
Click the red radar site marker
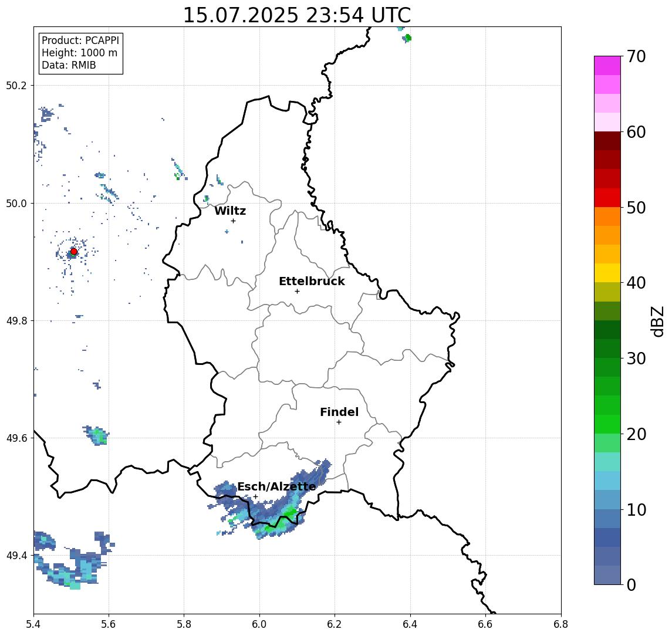[x=74, y=252]
